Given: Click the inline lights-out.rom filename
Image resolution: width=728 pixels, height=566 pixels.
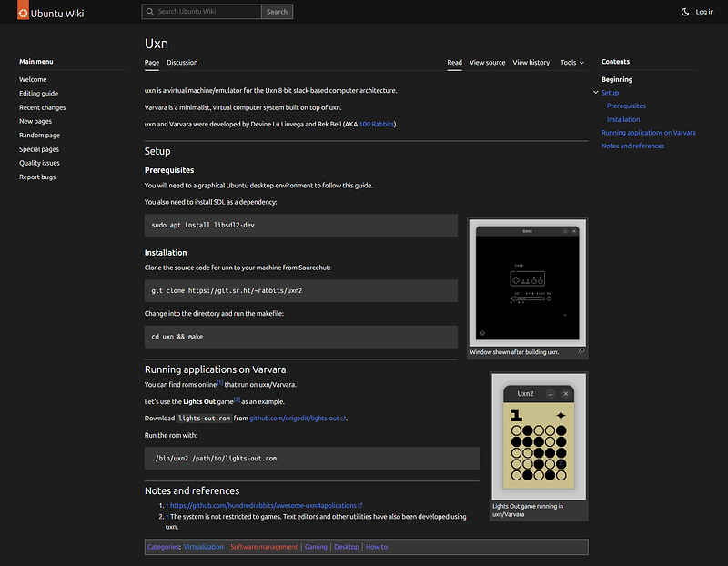Looking at the screenshot, I should 204,419.
